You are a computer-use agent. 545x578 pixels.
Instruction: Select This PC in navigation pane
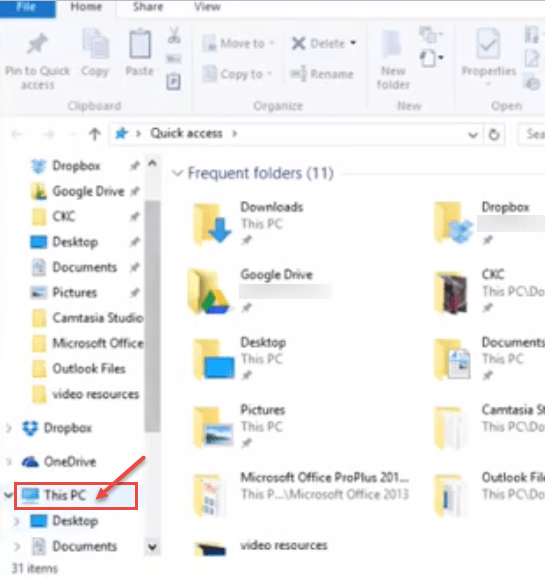pyautogui.click(x=76, y=496)
